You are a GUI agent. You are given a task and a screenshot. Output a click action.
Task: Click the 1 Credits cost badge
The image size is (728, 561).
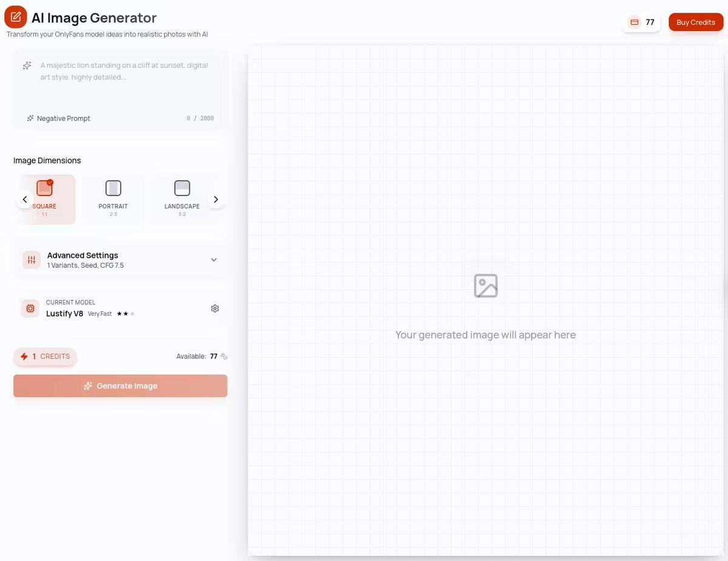(45, 356)
